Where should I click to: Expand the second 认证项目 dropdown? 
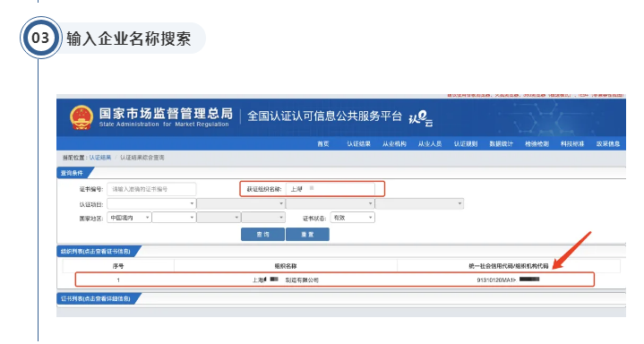coord(241,204)
